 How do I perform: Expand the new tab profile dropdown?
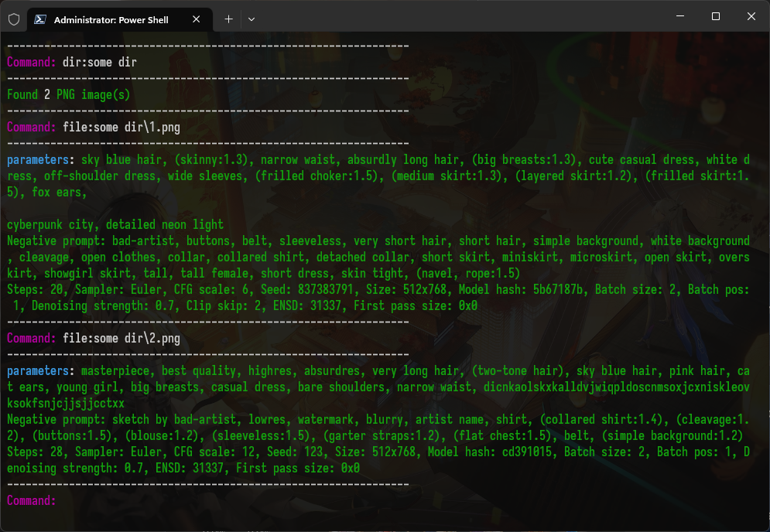(x=252, y=19)
